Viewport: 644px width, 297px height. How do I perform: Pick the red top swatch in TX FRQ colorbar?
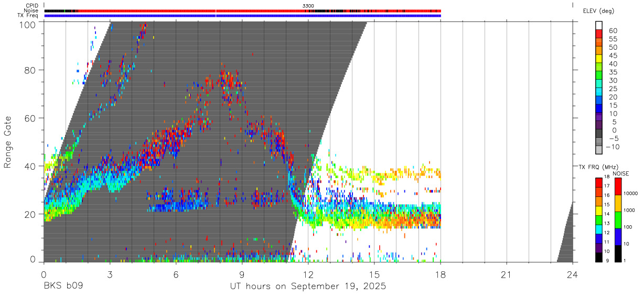pyautogui.click(x=599, y=183)
